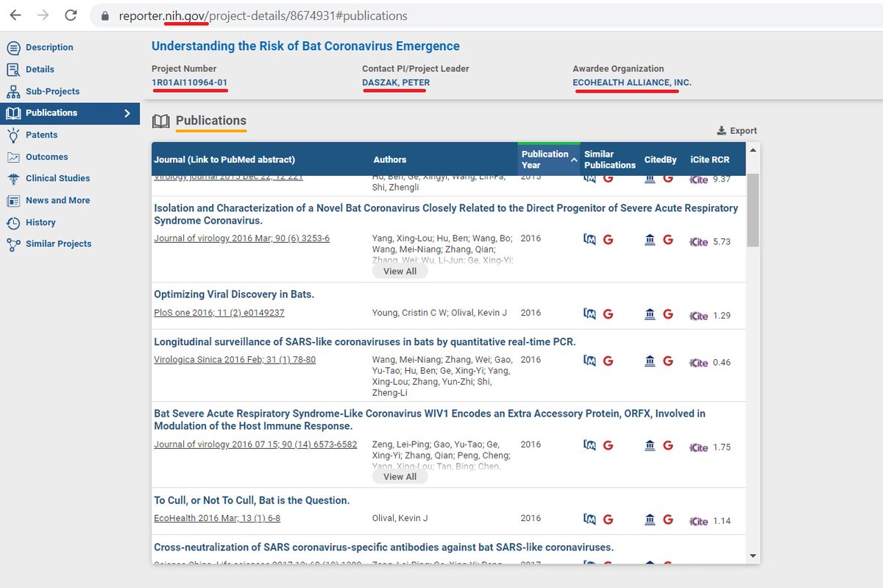Open CitedBy library icon for WIV1 ORFX paper
This screenshot has height=588, width=883.
pos(650,445)
